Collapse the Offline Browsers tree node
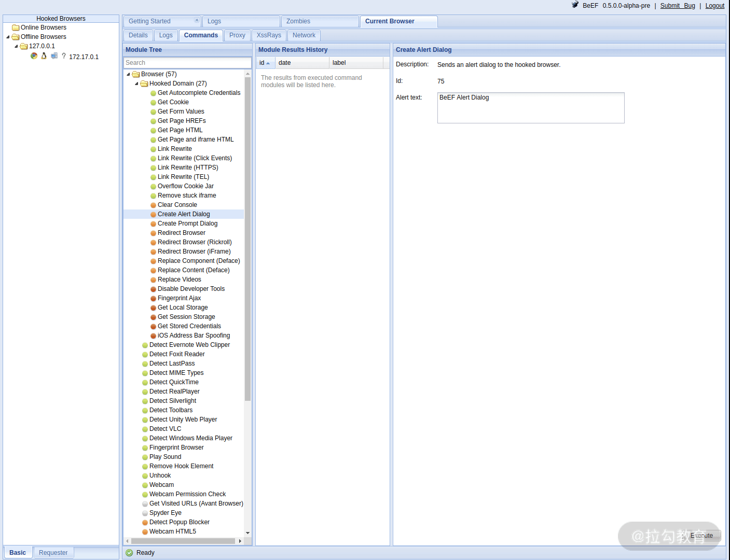Viewport: 730px width, 560px height. pos(8,37)
